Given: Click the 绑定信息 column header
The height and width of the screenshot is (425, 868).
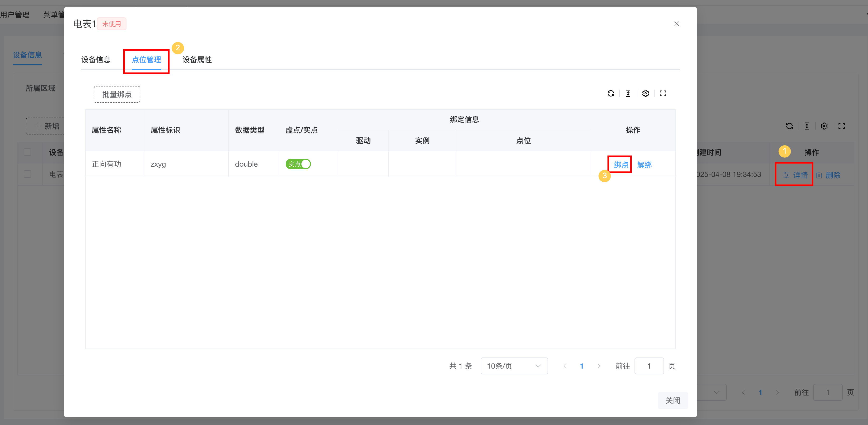Looking at the screenshot, I should point(464,119).
